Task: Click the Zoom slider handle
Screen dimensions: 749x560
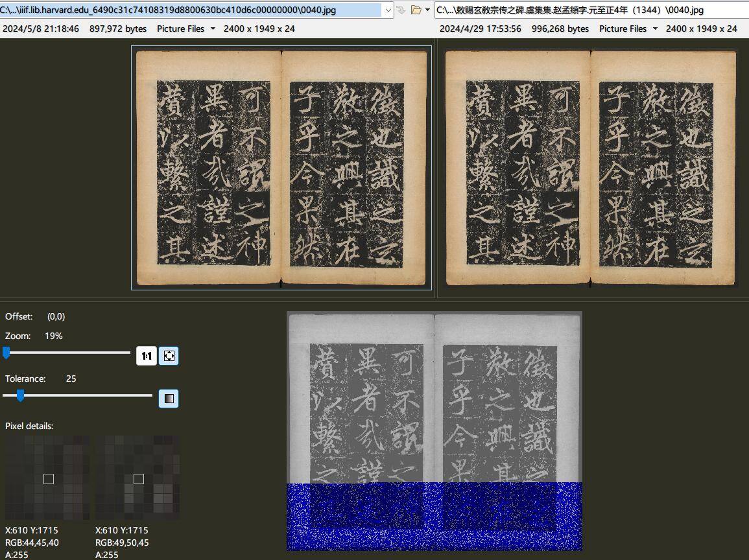Action: [6, 353]
